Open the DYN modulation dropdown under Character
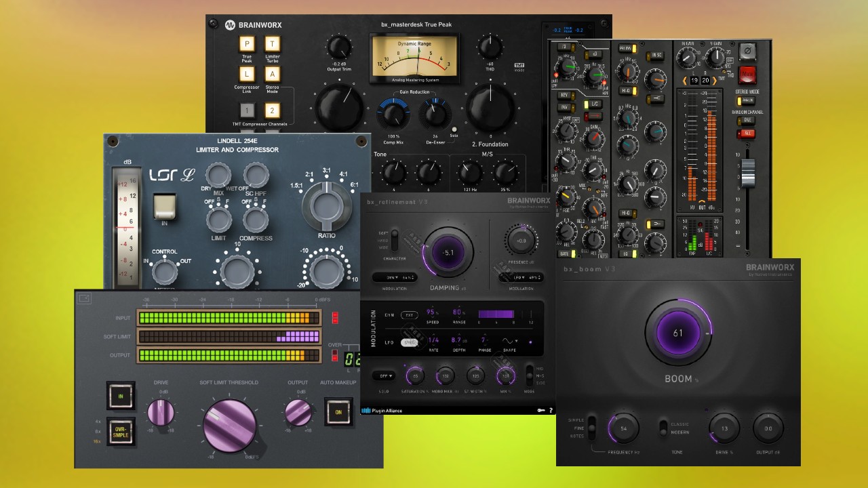 [x=394, y=277]
